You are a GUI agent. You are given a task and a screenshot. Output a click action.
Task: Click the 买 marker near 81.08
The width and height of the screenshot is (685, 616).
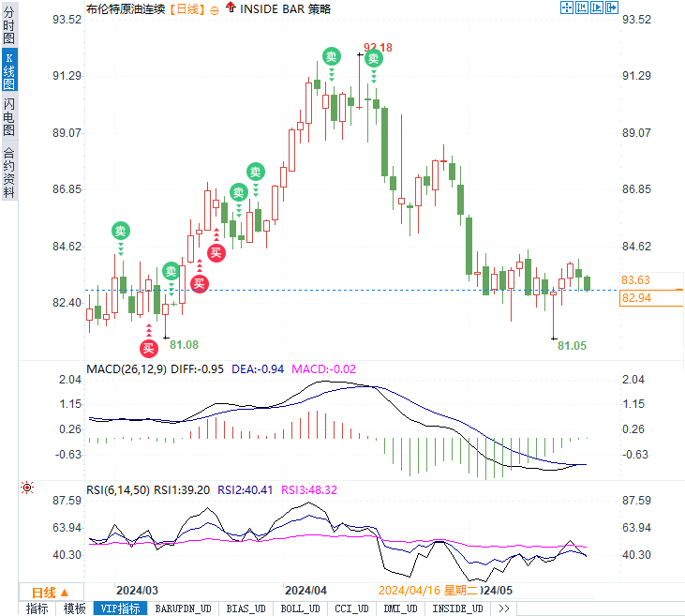tap(149, 349)
